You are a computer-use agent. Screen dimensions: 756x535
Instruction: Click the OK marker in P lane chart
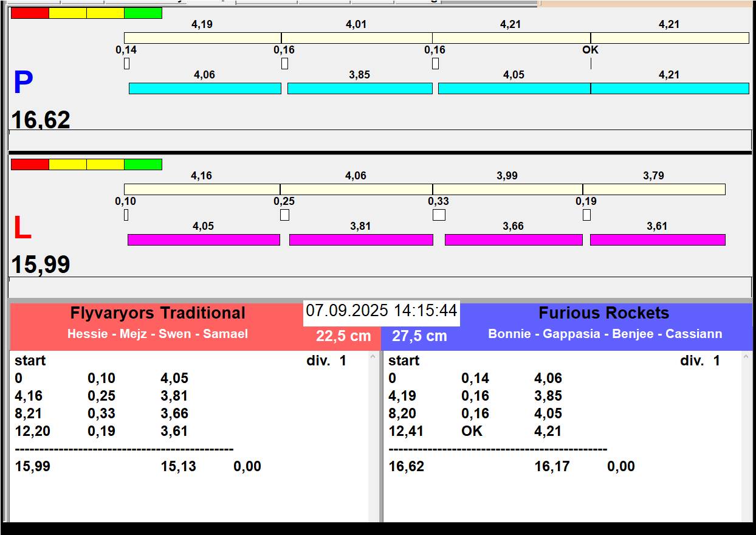pos(590,50)
